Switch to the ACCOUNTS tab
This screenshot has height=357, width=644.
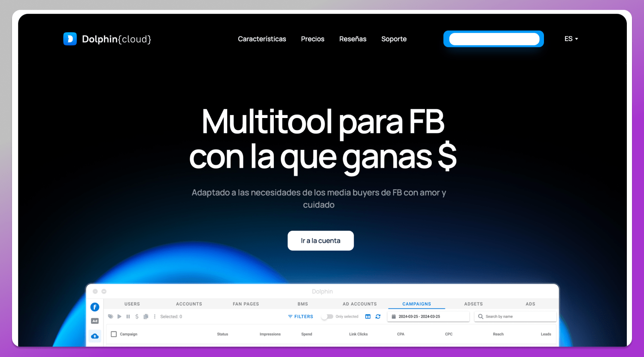tap(189, 304)
